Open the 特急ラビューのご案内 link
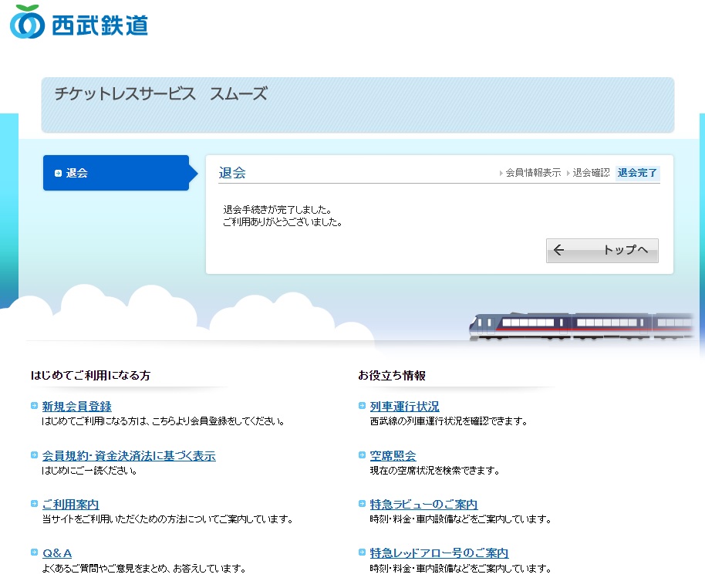 423,505
